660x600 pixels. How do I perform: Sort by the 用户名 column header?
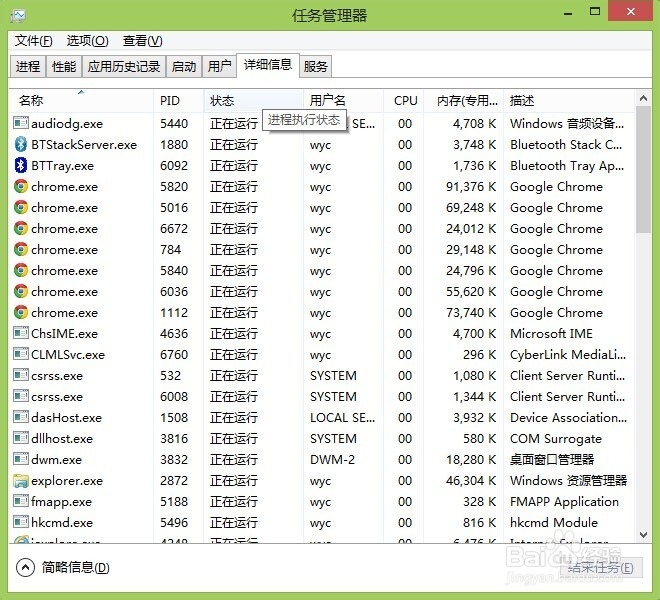click(343, 100)
